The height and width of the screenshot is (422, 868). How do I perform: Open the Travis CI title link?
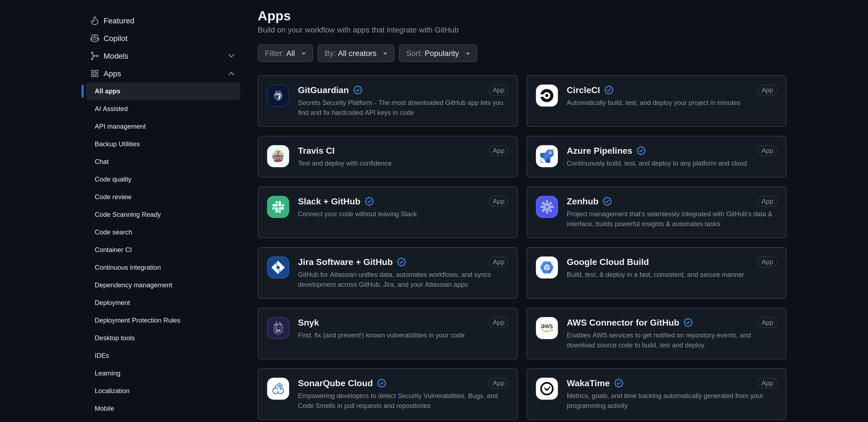pyautogui.click(x=316, y=151)
